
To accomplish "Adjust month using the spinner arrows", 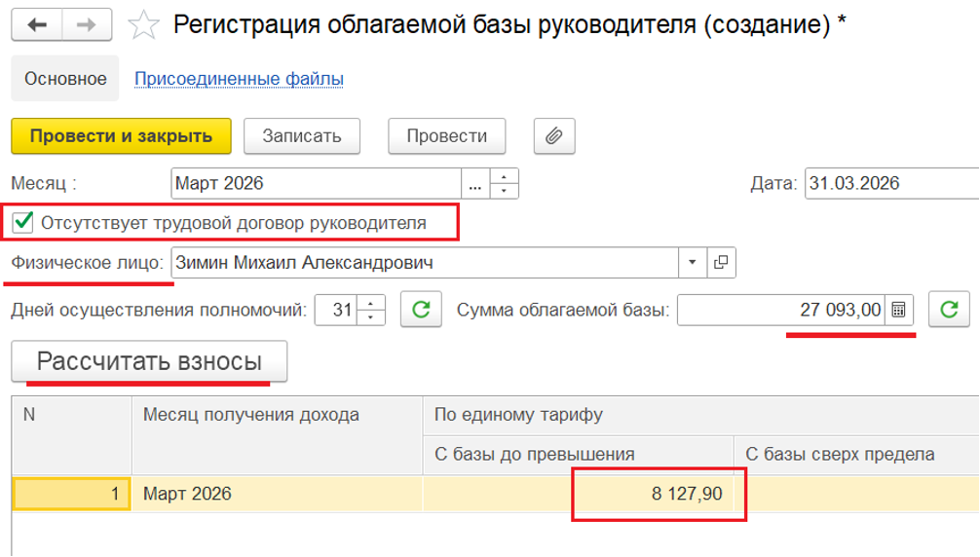I will (504, 184).
